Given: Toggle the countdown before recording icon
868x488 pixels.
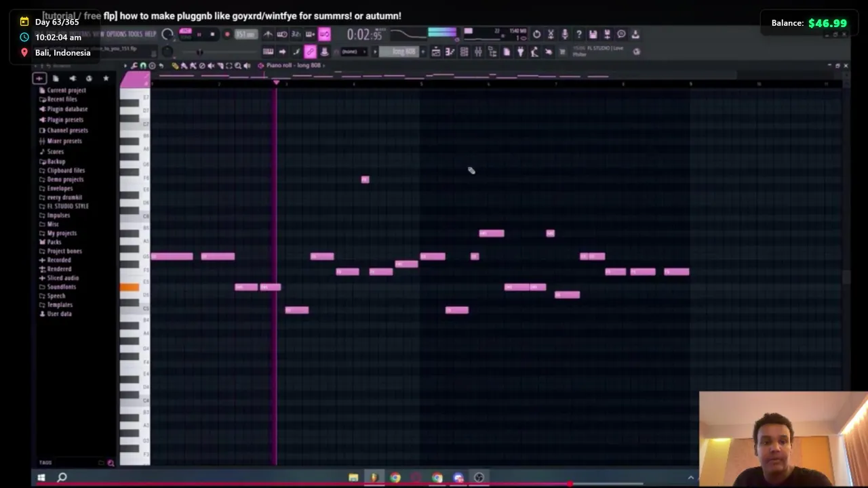Looking at the screenshot, I should 296,34.
